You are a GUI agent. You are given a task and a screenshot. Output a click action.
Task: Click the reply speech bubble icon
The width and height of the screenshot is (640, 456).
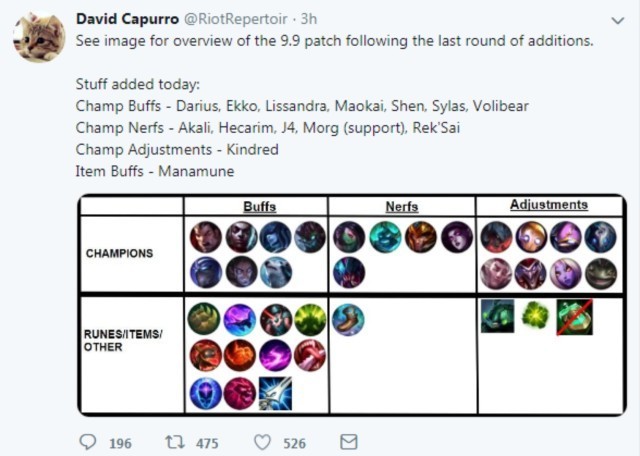click(88, 442)
